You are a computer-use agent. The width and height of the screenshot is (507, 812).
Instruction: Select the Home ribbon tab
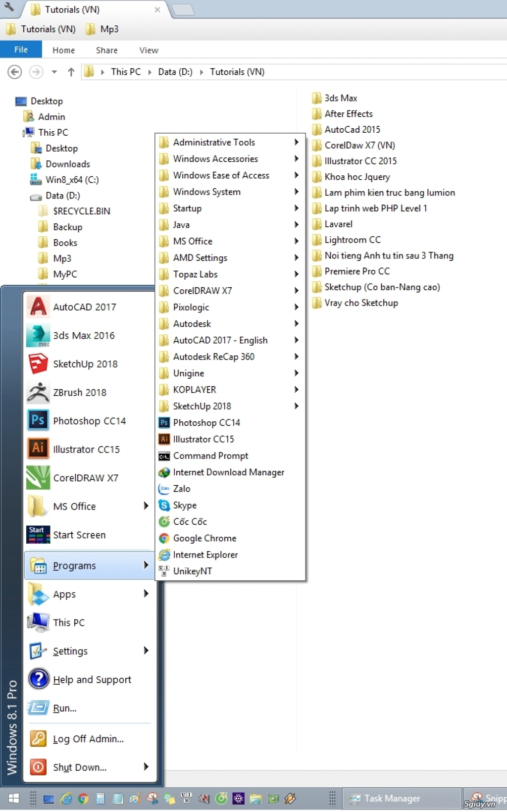pyautogui.click(x=63, y=50)
